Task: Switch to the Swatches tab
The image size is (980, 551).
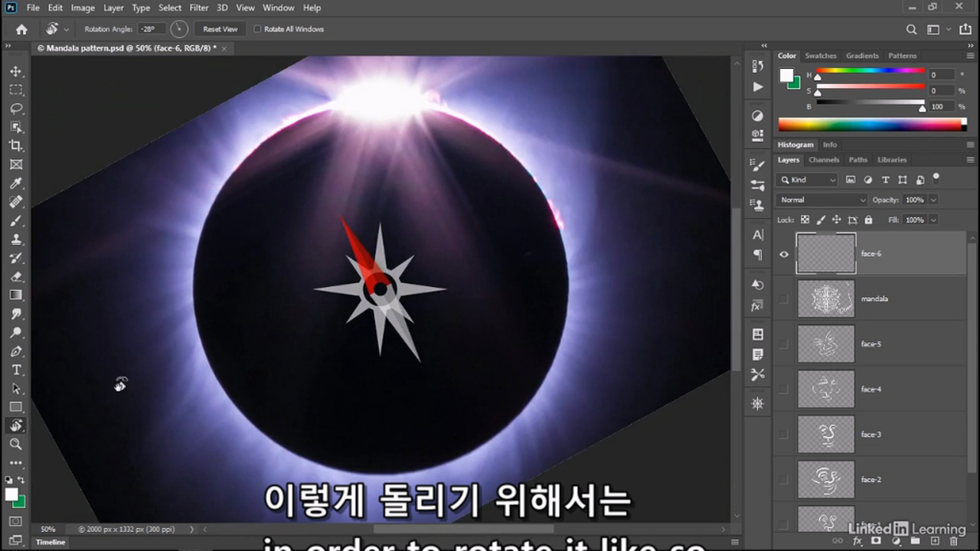Action: click(821, 56)
